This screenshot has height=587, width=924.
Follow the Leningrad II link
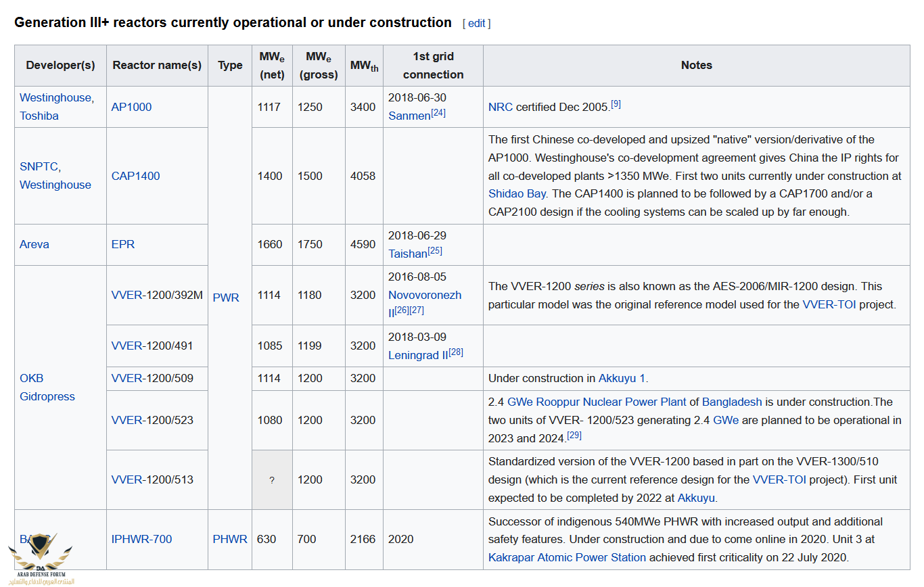click(x=418, y=356)
